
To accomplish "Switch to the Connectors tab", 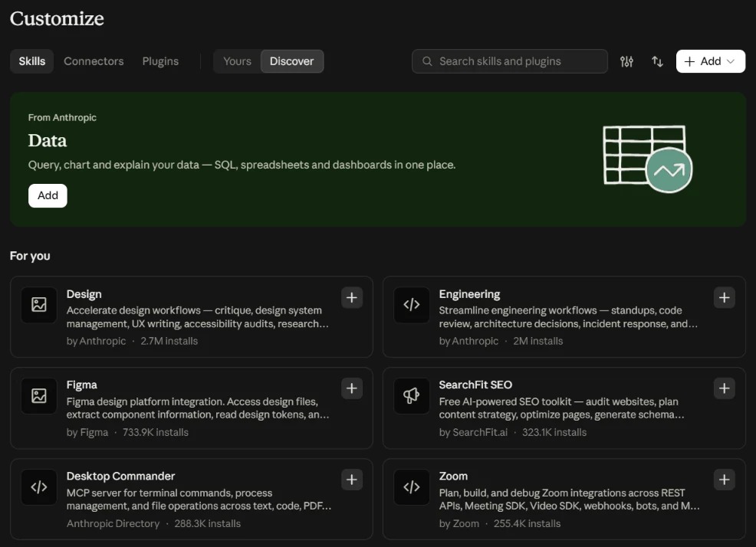I will pyautogui.click(x=94, y=61).
